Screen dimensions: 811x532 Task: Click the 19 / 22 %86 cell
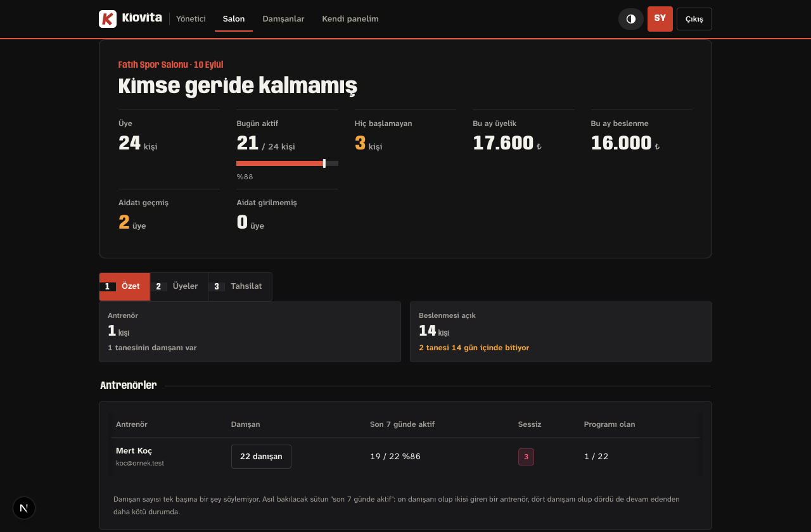point(395,457)
